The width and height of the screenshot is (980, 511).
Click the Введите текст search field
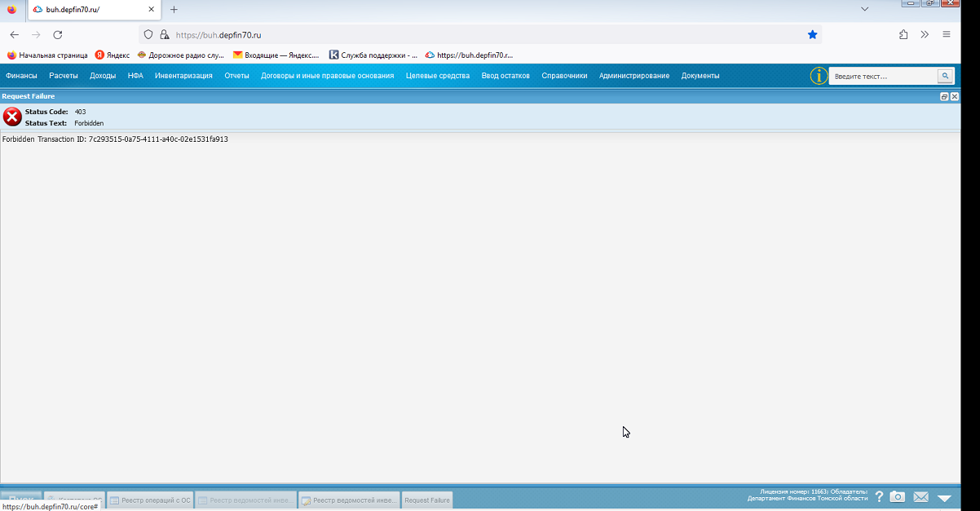coord(883,76)
